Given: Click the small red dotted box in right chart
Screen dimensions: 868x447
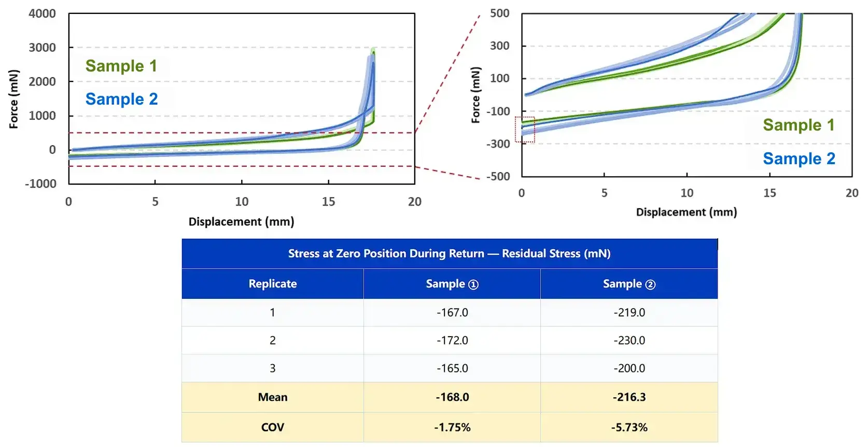Looking at the screenshot, I should point(525,129).
